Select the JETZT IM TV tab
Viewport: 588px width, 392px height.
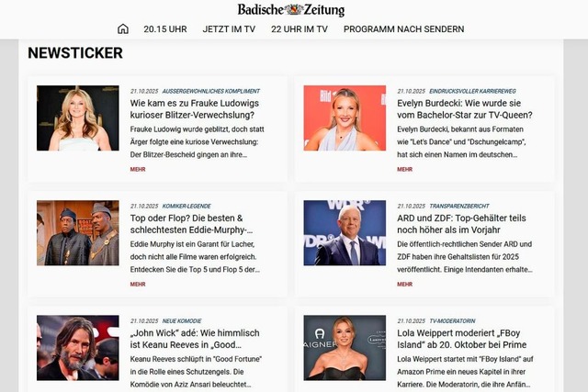pyautogui.click(x=229, y=29)
